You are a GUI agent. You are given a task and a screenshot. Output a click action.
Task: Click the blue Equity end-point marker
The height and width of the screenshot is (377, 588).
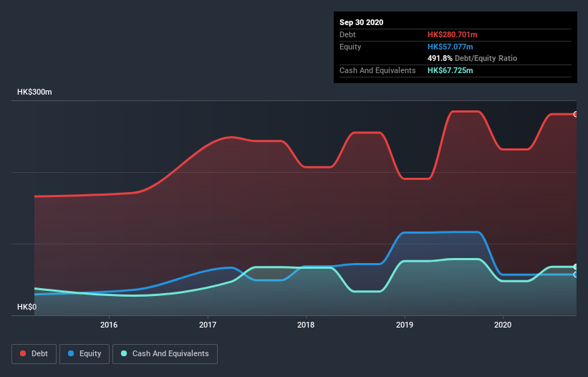(x=576, y=275)
